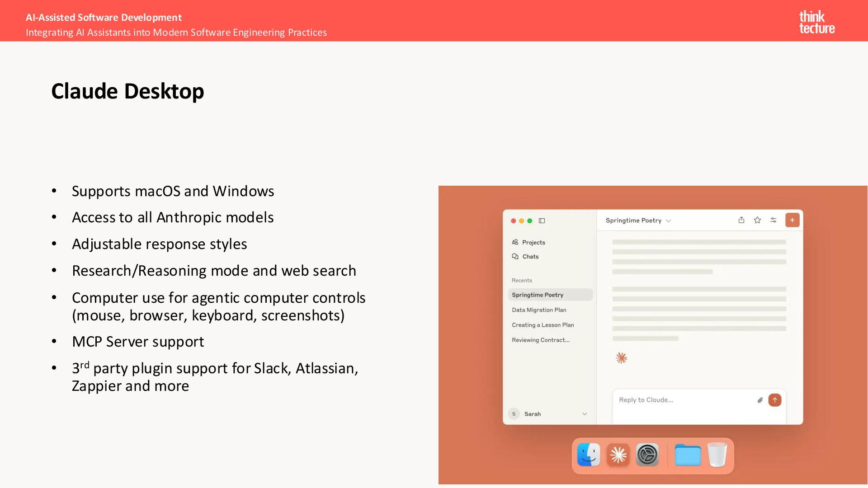Open Creating a Lesson Plan chat
Screen dimensions: 868x488
[542, 325]
